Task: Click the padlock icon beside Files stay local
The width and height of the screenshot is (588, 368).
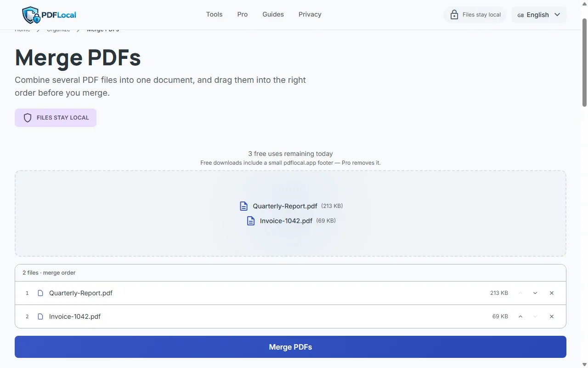Action: click(x=454, y=15)
